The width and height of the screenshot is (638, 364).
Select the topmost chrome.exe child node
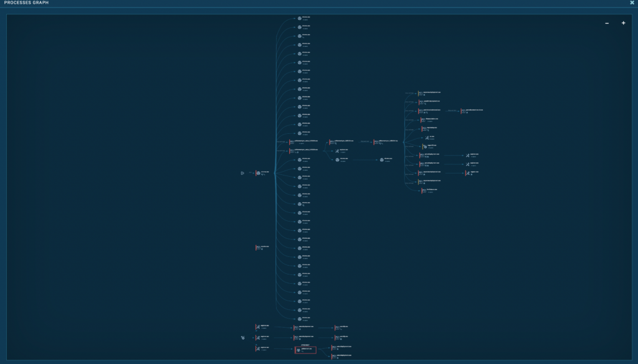tap(300, 18)
